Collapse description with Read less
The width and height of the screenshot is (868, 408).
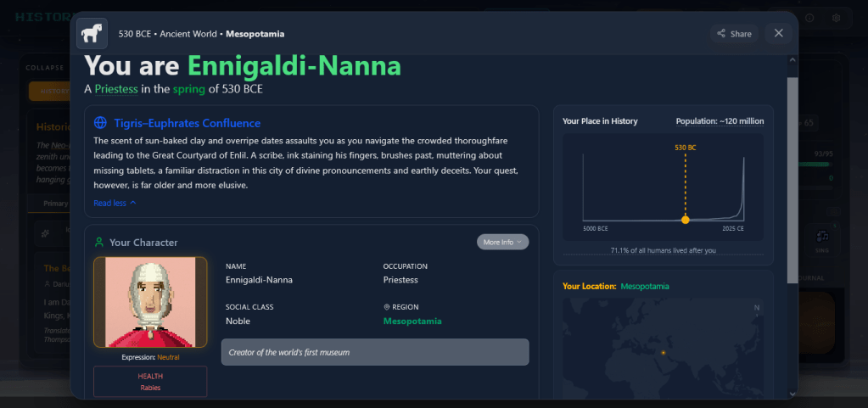115,203
